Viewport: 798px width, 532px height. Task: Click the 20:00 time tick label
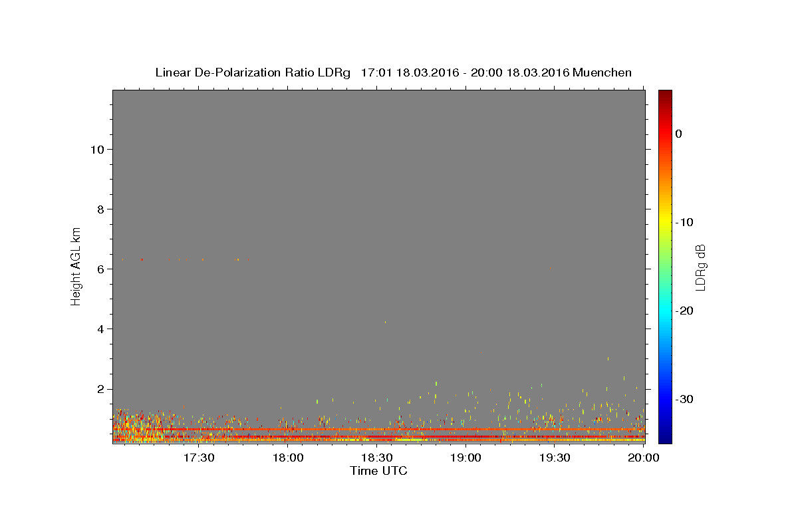(x=644, y=458)
